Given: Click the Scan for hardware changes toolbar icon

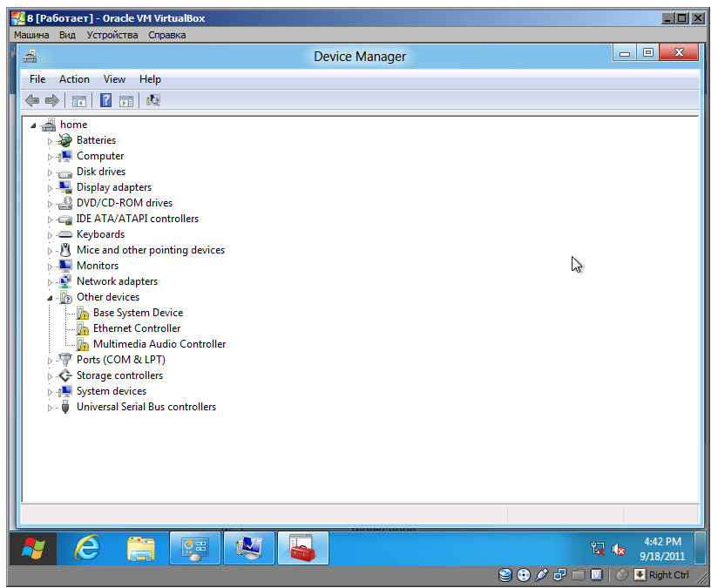Looking at the screenshot, I should coord(153,100).
